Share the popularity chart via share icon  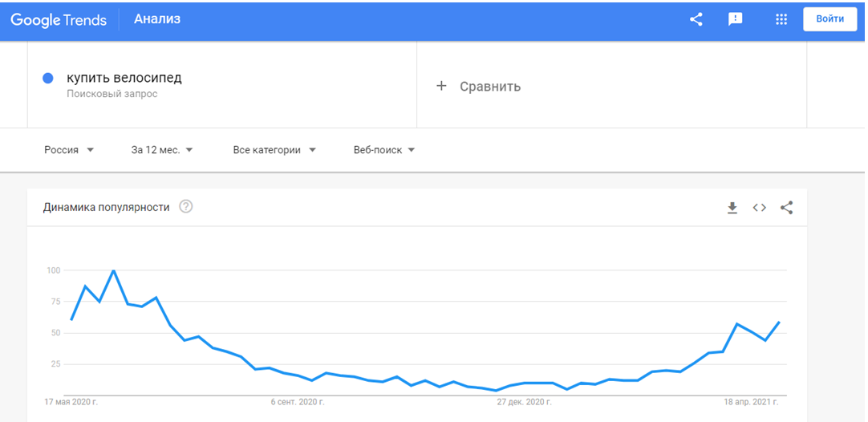pyautogui.click(x=787, y=208)
